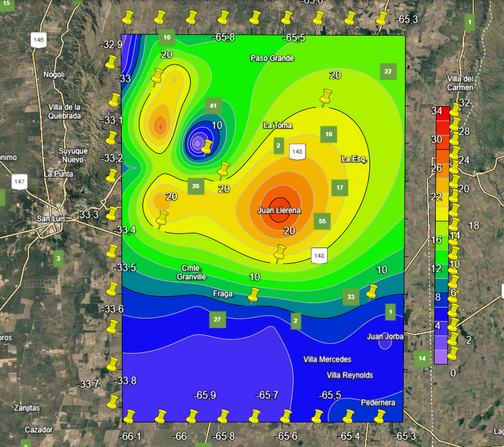Click the green marker numbered 33
Image resolution: width=504 pixels, height=447 pixels.
[x=351, y=297]
